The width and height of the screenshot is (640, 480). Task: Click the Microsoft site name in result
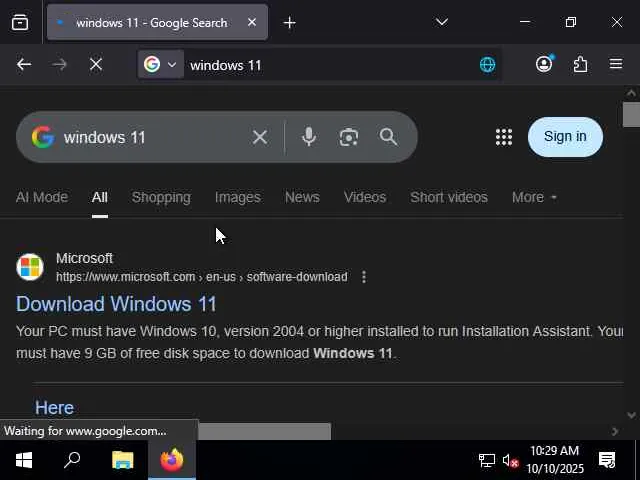(x=84, y=258)
